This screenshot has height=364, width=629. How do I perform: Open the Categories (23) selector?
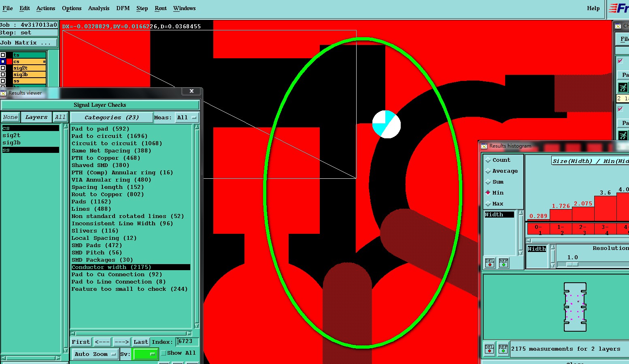pos(112,118)
